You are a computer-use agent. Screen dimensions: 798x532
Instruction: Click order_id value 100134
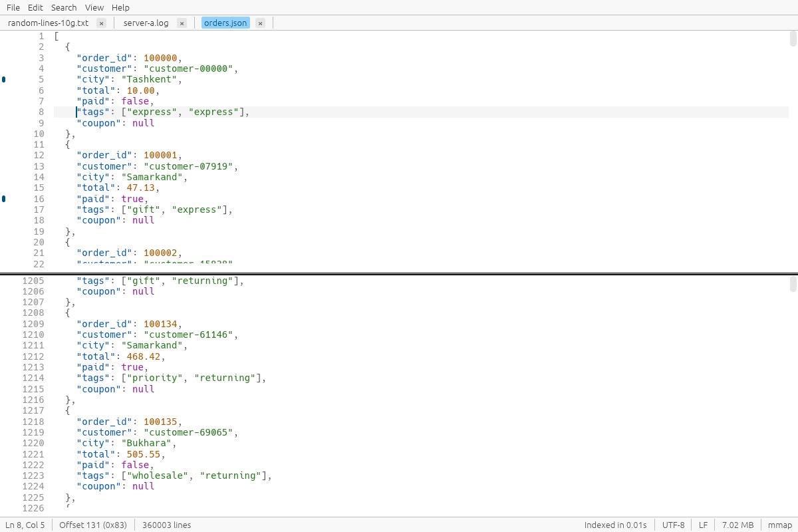160,324
